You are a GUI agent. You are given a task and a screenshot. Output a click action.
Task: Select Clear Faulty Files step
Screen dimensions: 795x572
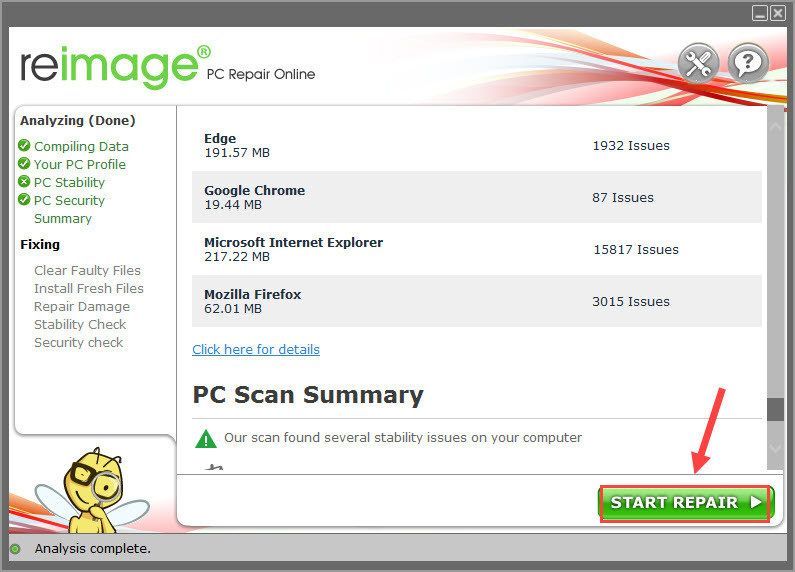87,270
